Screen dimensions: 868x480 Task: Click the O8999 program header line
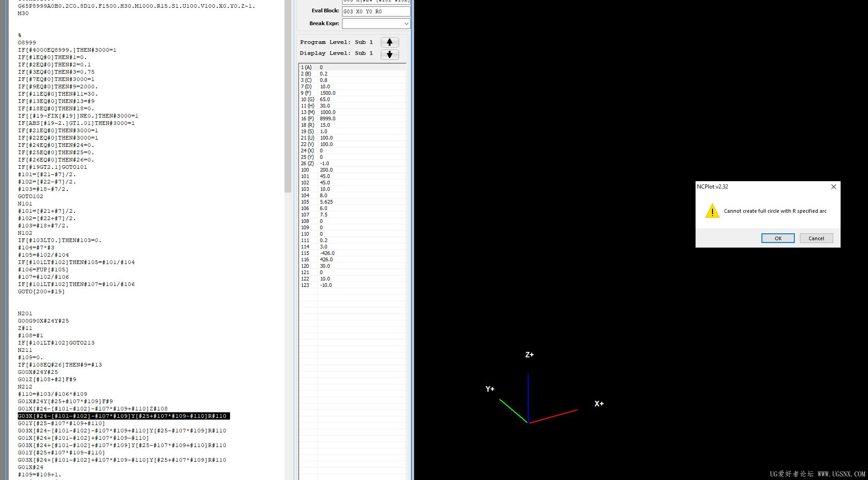point(27,43)
